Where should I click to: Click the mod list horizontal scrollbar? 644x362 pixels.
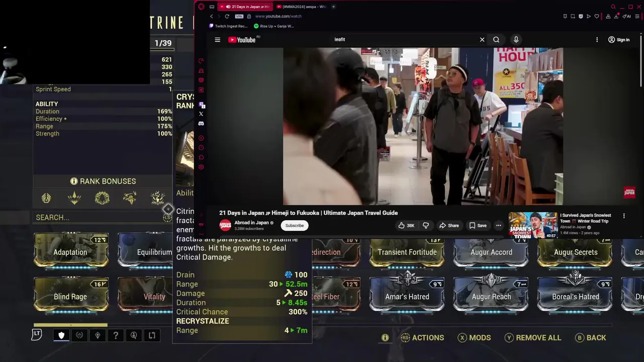[x=70, y=325]
